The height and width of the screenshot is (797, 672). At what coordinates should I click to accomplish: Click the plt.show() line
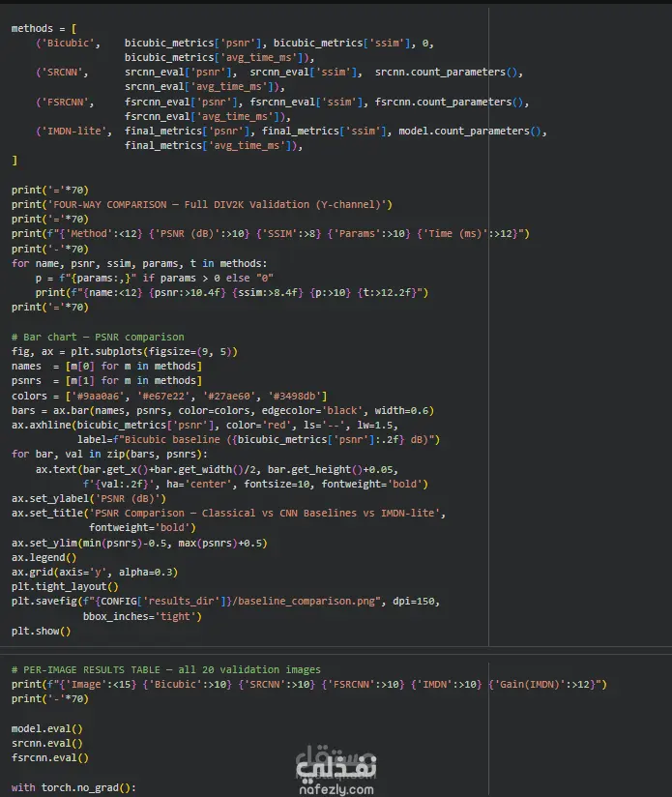point(42,632)
